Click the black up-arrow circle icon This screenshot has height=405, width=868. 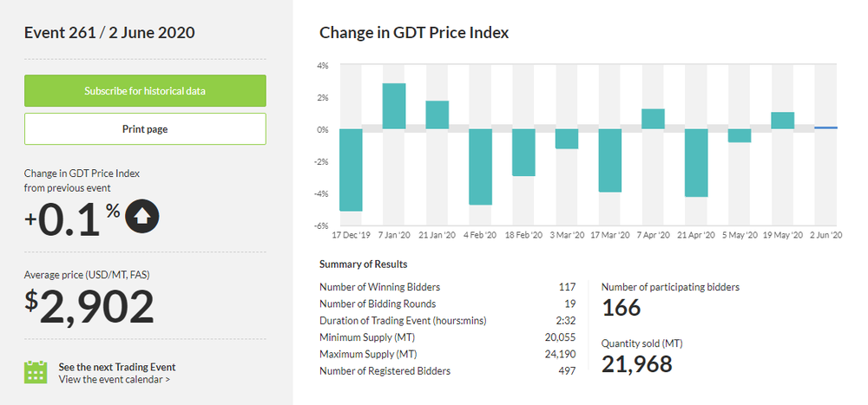(x=142, y=217)
